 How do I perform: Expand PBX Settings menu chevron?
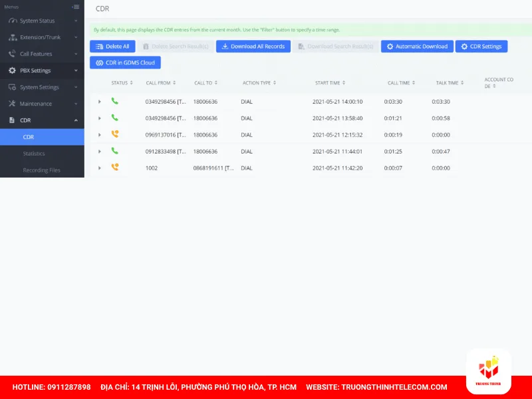[76, 70]
